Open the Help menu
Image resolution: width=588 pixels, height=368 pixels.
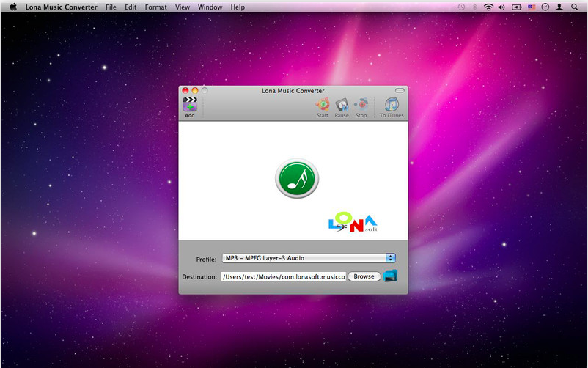(238, 7)
